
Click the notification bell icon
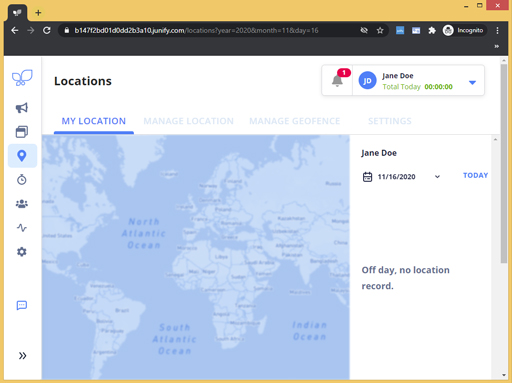(x=337, y=80)
